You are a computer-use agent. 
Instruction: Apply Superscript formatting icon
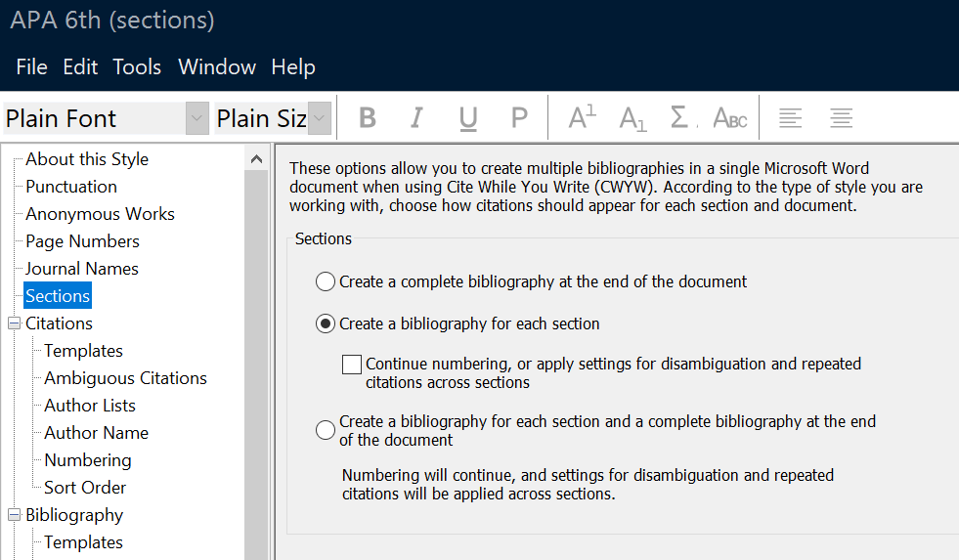pos(582,117)
